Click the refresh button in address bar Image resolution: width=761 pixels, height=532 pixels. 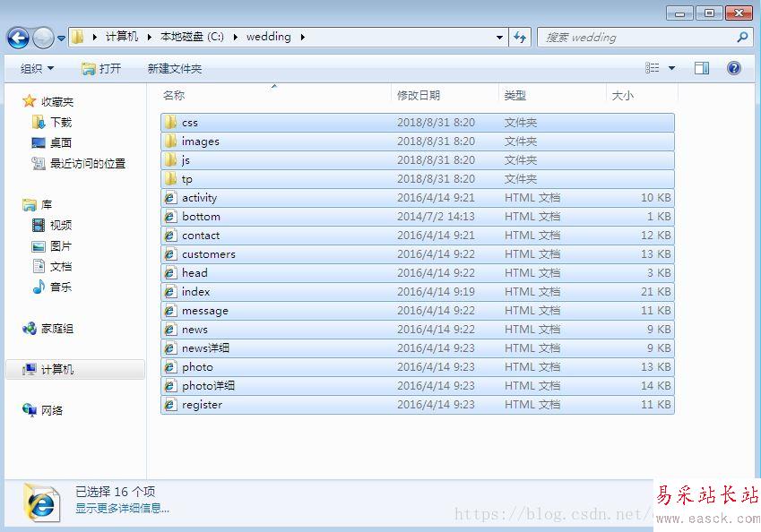tap(520, 38)
